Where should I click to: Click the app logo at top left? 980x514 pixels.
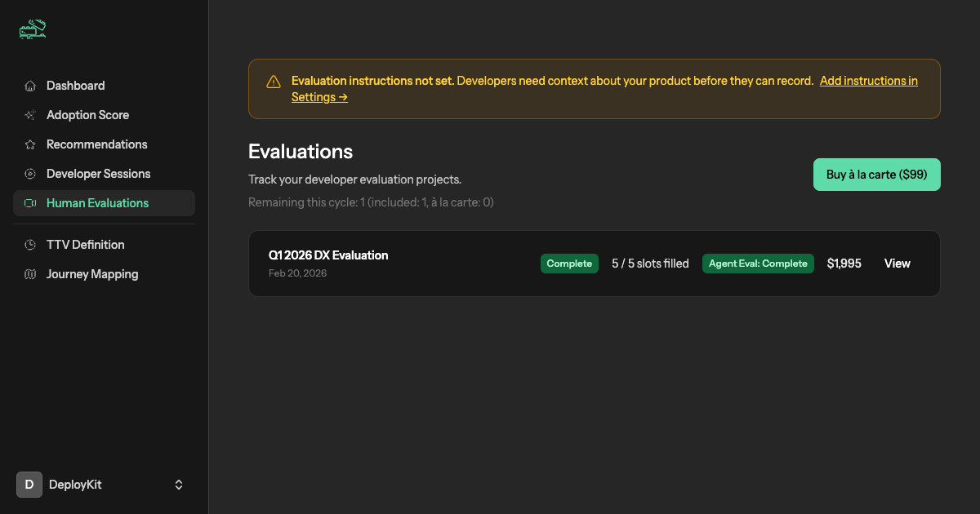[32, 29]
